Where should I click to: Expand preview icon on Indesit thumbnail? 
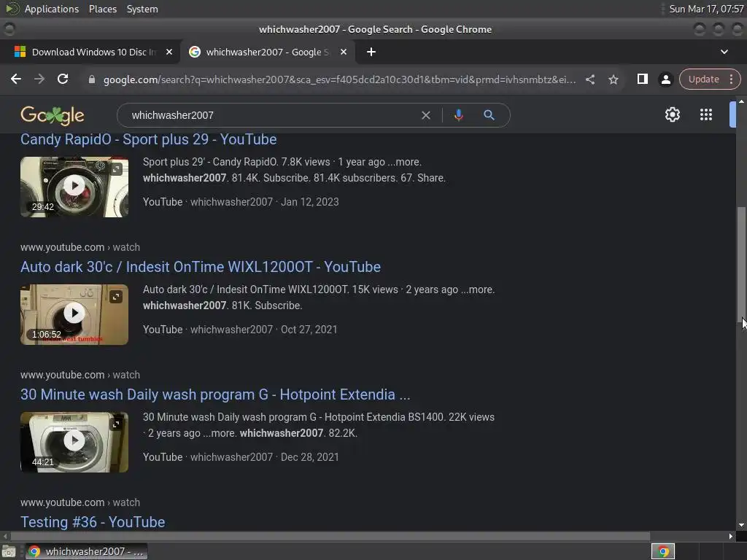coord(116,297)
